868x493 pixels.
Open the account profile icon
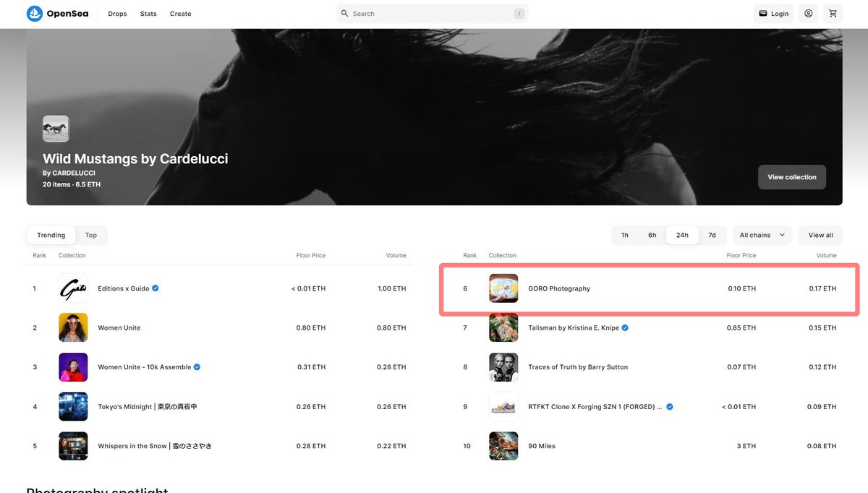click(x=809, y=14)
